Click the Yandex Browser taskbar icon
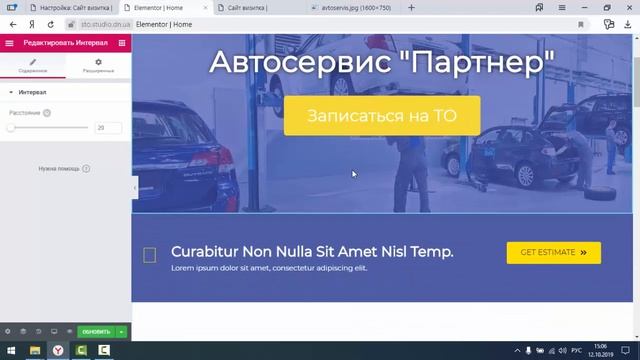 pyautogui.click(x=58, y=351)
